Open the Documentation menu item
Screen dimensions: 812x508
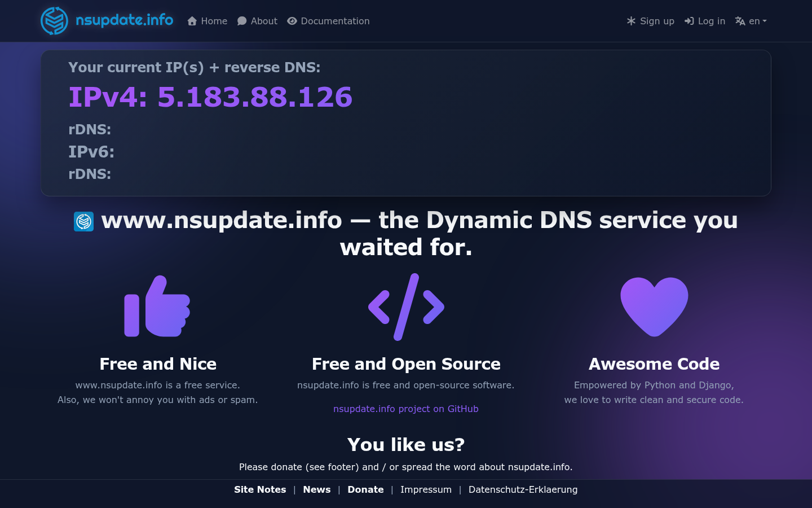coord(328,21)
